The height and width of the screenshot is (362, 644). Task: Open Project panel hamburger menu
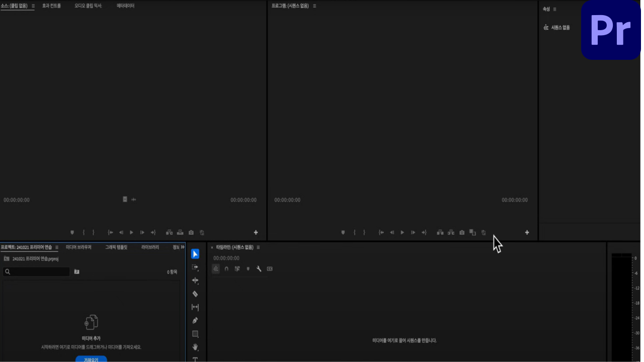pyautogui.click(x=57, y=247)
